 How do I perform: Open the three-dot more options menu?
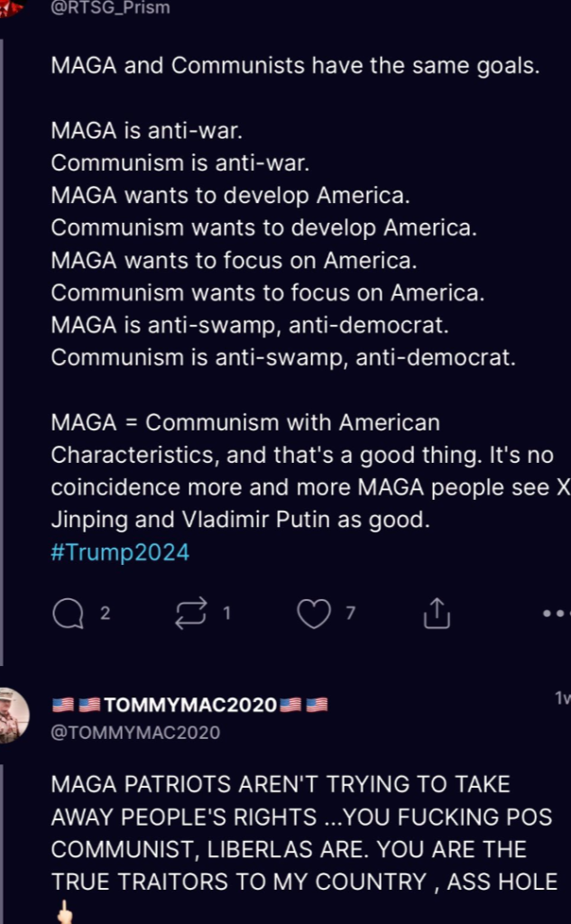(556, 614)
